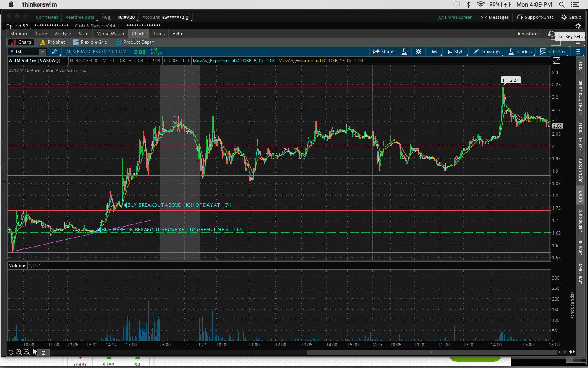Viewport: 588px width, 368px height.
Task: Click the chart horizontal scrollbar
Action: [432, 352]
